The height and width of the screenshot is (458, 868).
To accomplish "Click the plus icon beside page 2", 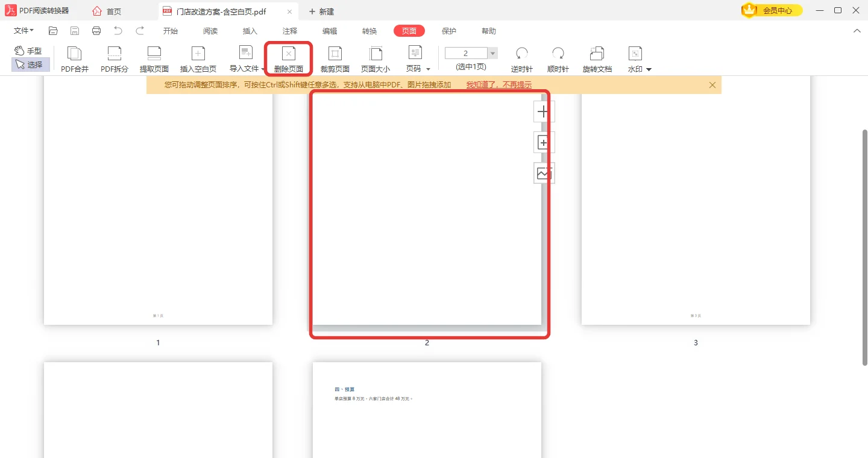I will pos(544,111).
